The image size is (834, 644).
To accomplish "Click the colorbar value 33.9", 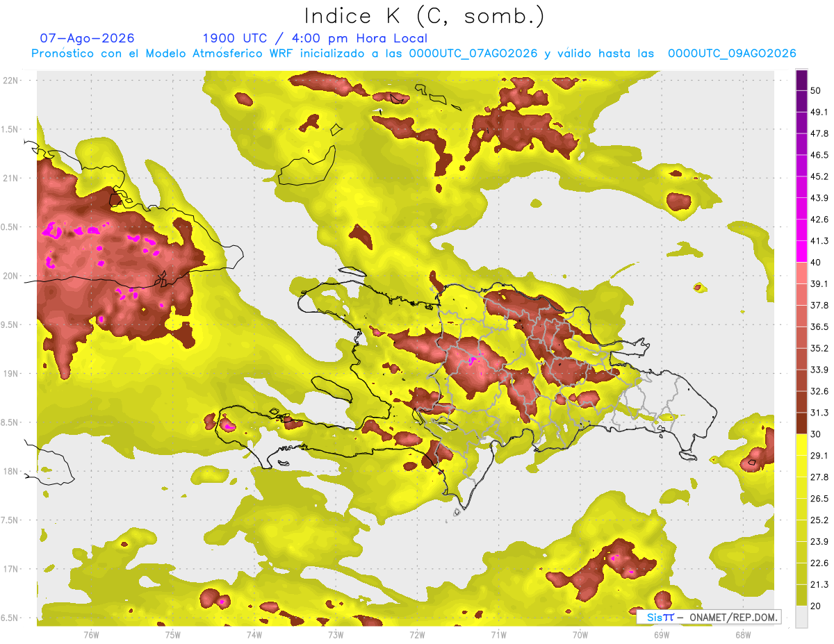I will (819, 370).
